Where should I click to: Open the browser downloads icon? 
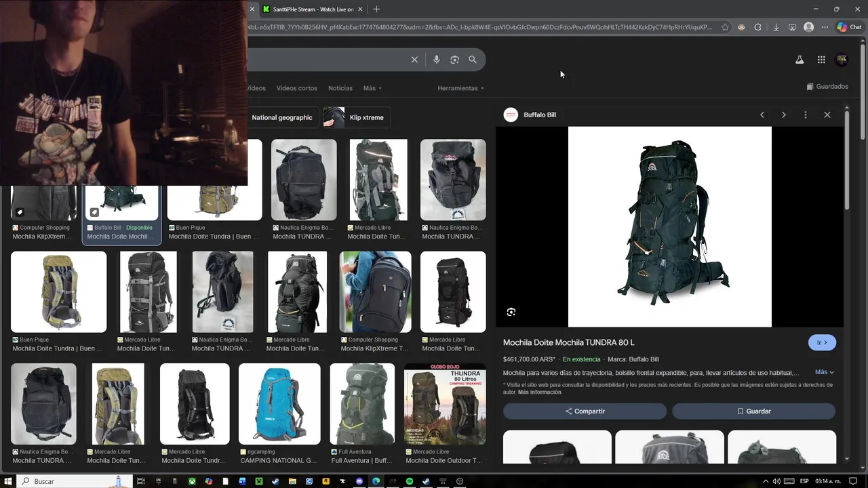776,27
